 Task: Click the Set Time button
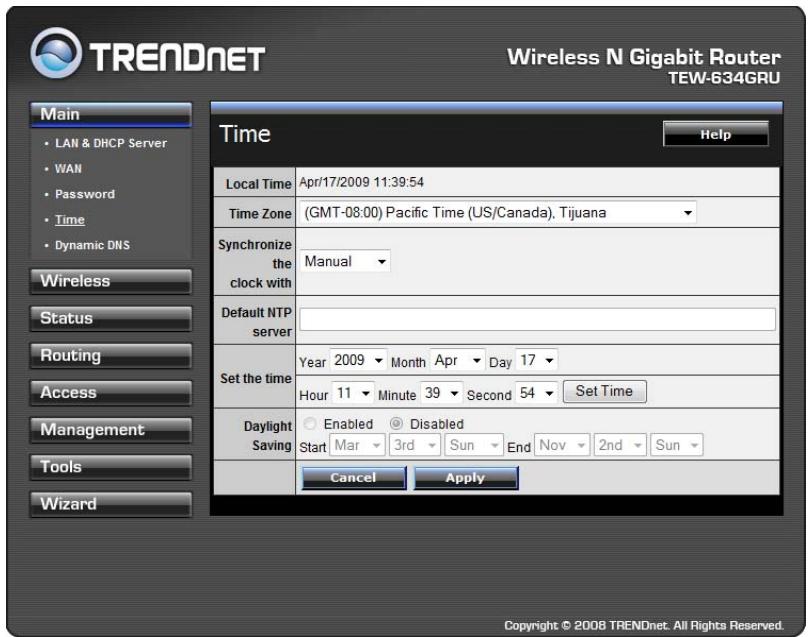coord(604,391)
